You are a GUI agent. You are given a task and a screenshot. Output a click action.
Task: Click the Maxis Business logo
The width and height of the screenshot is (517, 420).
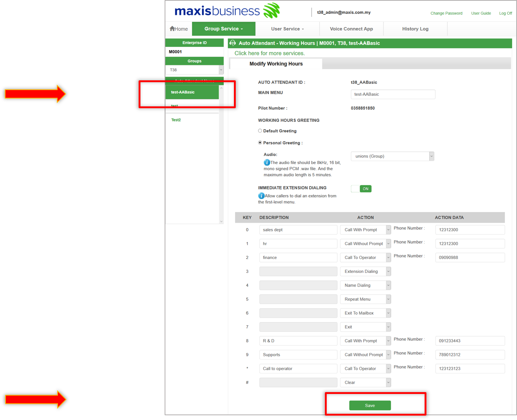pos(227,11)
